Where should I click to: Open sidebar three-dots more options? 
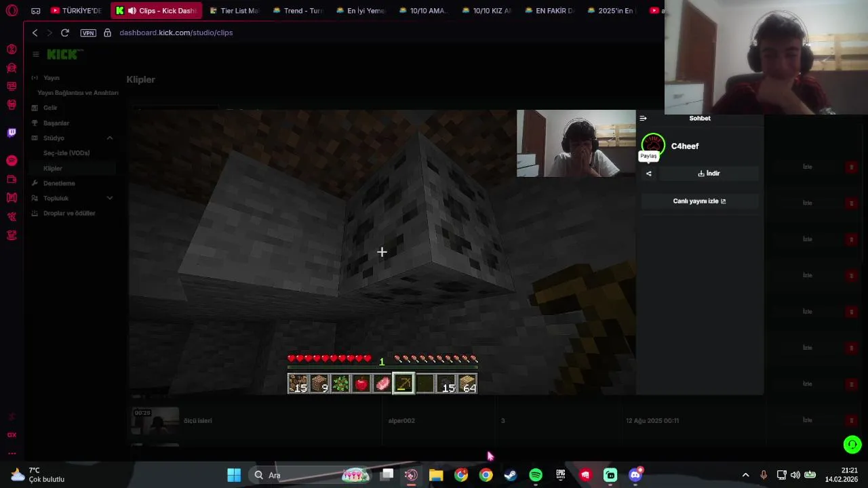pos(12,453)
